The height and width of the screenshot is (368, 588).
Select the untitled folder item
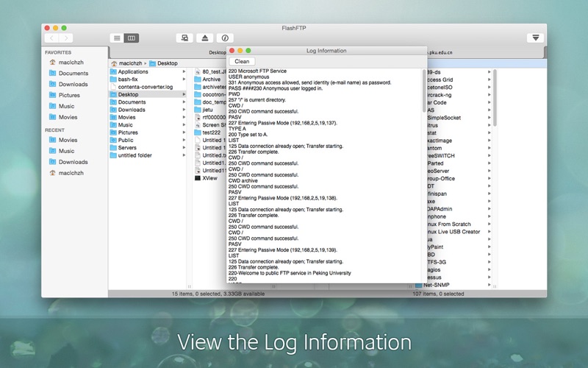pyautogui.click(x=148, y=155)
